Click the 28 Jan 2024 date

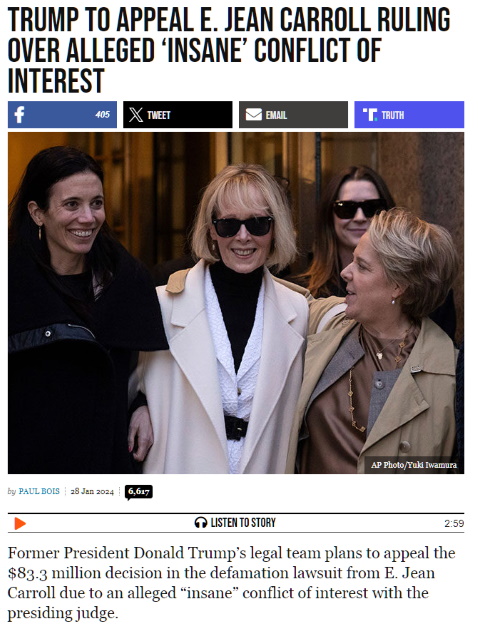[92, 491]
